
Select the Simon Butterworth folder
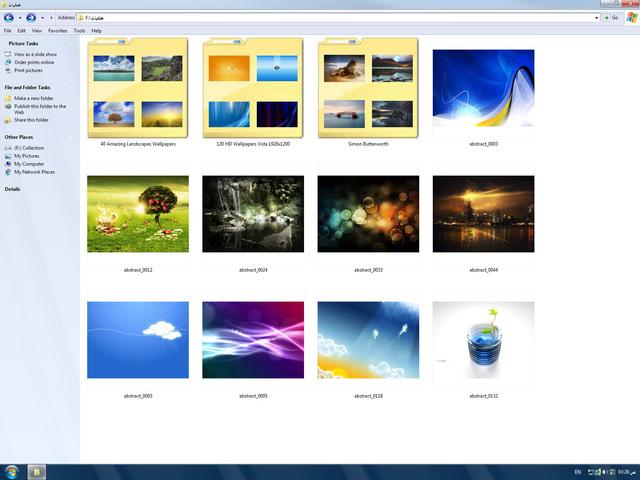tap(368, 88)
